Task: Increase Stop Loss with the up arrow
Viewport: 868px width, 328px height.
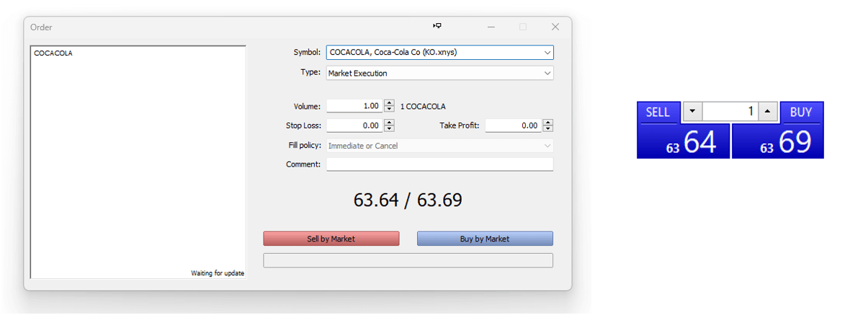Action: [x=389, y=123]
